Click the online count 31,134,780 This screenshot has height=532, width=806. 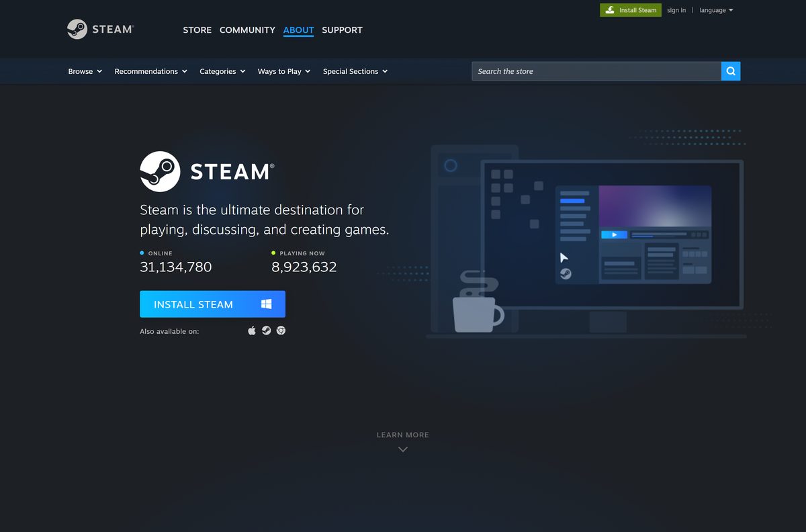[176, 267]
